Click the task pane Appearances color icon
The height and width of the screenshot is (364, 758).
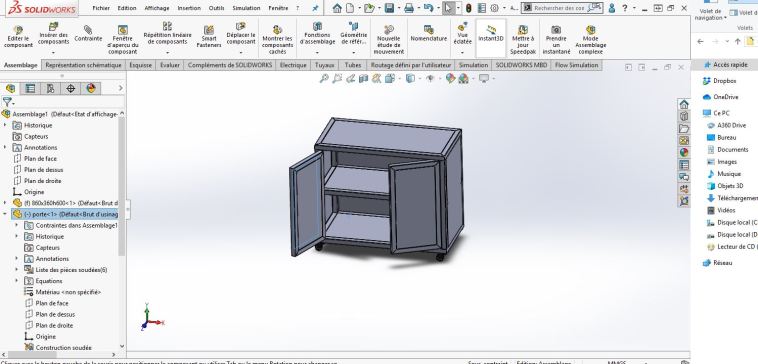click(684, 152)
